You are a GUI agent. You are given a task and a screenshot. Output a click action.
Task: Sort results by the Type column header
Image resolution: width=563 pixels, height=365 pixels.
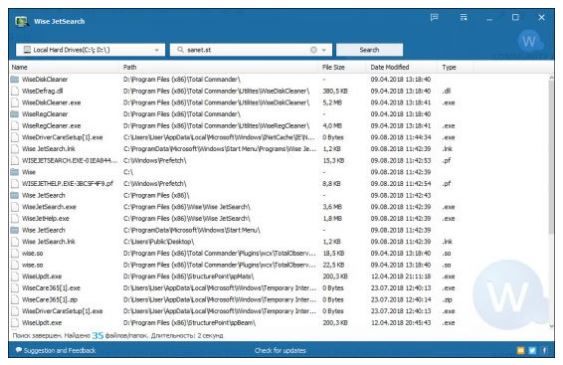click(x=449, y=67)
